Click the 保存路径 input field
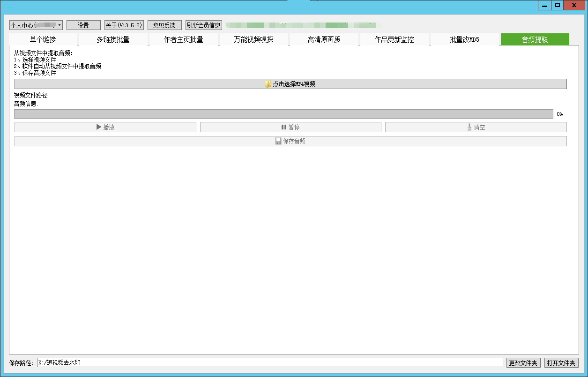 click(x=269, y=363)
